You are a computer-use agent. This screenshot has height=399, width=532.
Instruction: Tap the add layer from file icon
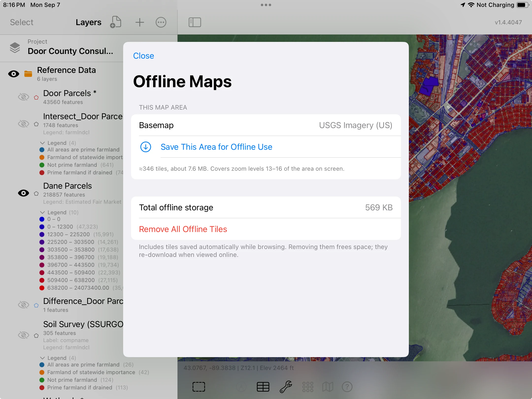click(116, 22)
